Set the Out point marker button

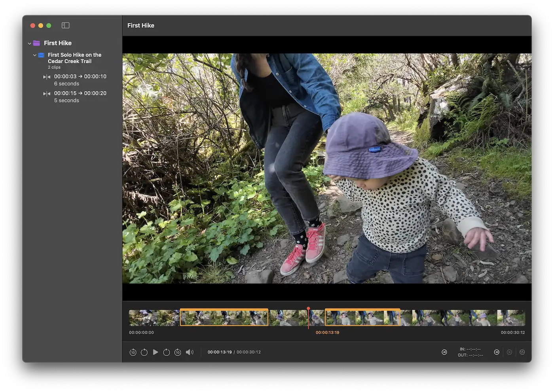tap(497, 352)
